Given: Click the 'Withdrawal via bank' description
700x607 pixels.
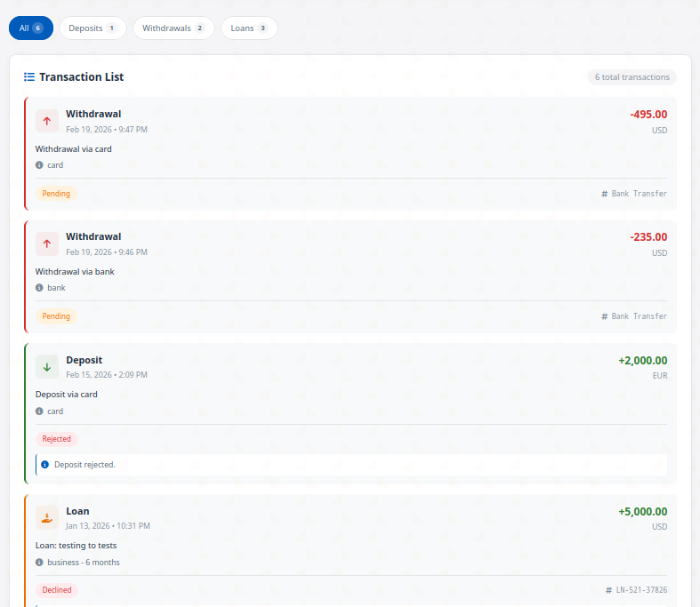Looking at the screenshot, I should coord(75,272).
